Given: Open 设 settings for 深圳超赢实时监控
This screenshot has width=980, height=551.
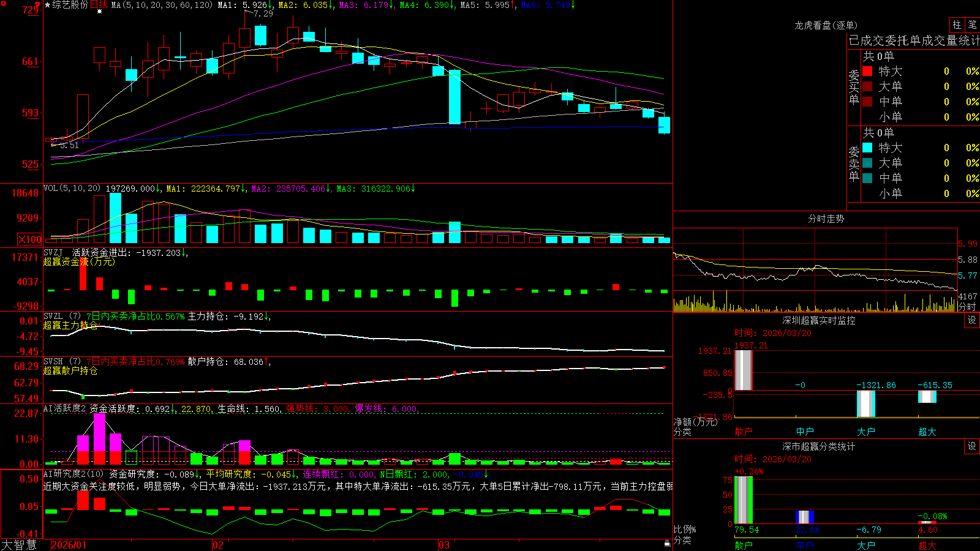Looking at the screenshot, I should (x=972, y=320).
